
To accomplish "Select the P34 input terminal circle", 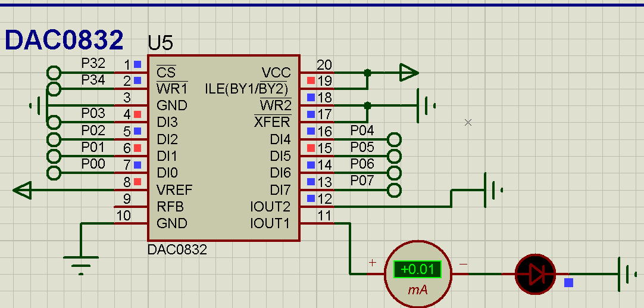I will 54,88.
